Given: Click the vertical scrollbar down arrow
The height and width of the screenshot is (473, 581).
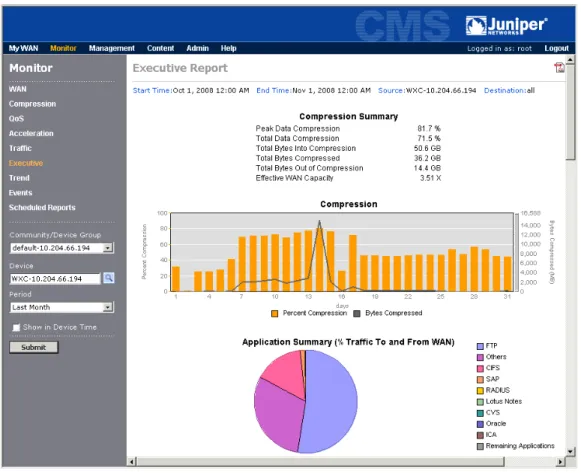Looking at the screenshot, I should [570, 451].
